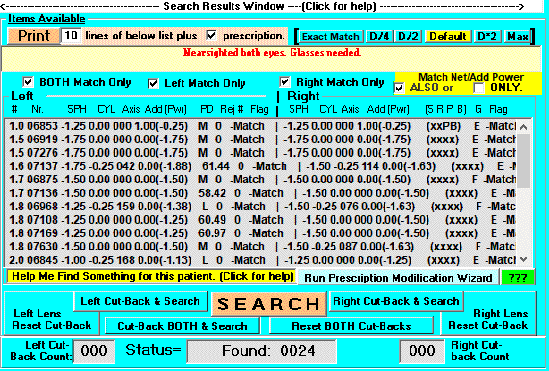
Task: Click Search Results Window title for help
Action: 270,6
